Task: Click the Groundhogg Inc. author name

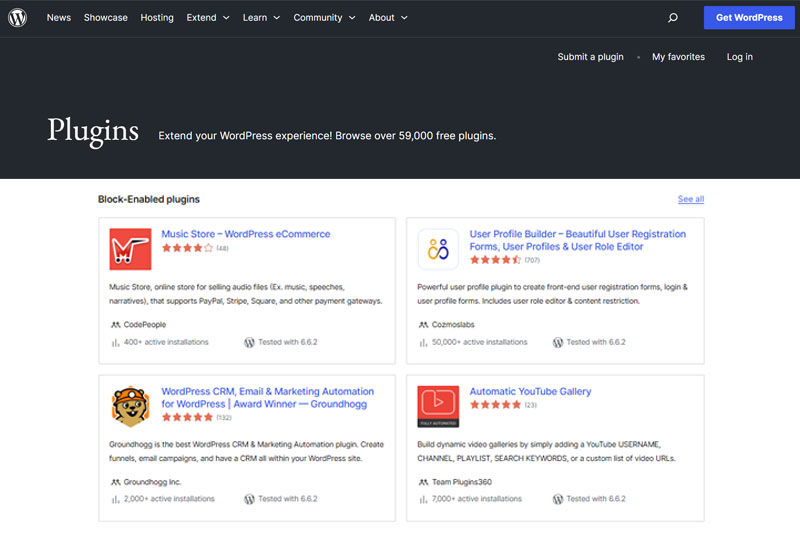Action: (152, 482)
